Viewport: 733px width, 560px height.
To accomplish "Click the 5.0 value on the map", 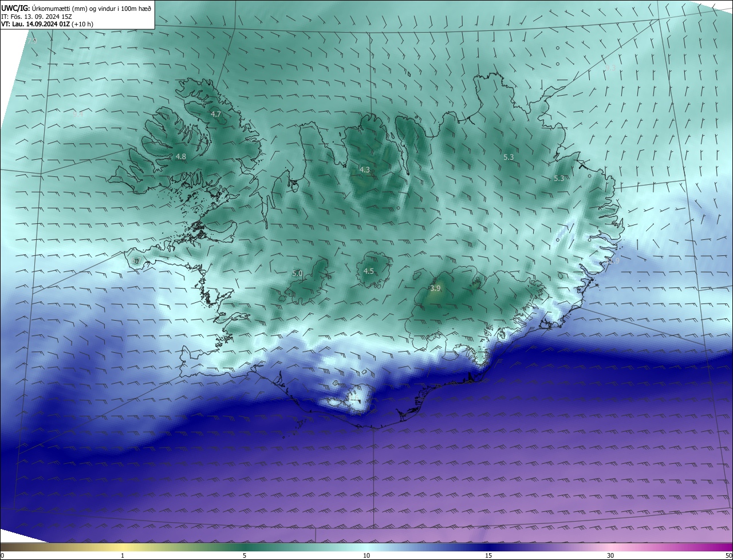I will [297, 274].
